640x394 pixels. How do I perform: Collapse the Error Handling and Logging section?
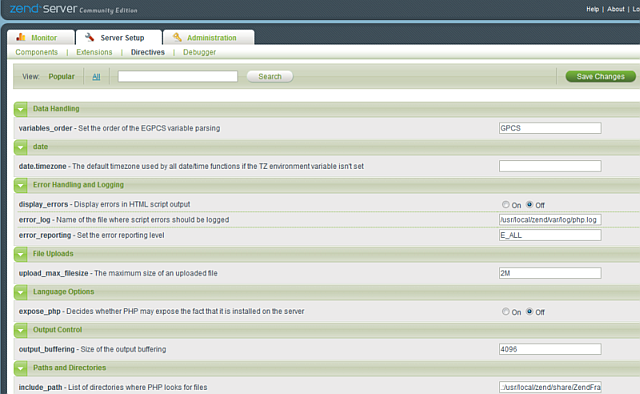(x=21, y=185)
